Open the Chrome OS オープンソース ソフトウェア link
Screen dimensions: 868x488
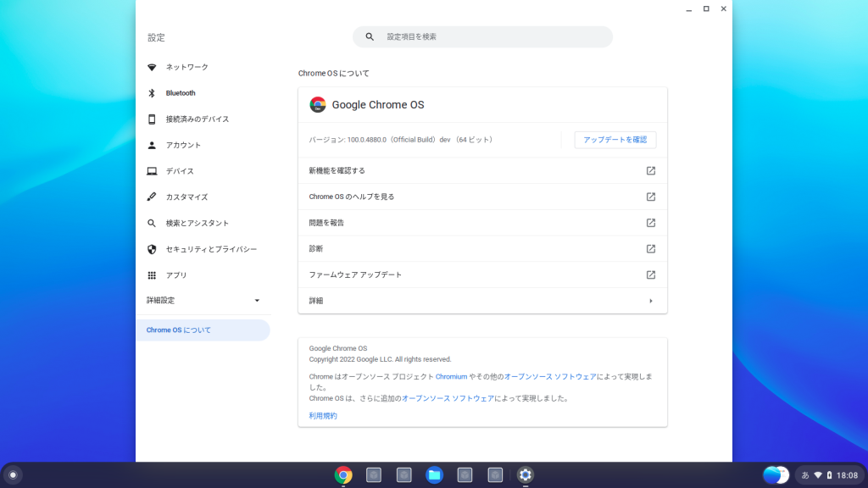(448, 398)
